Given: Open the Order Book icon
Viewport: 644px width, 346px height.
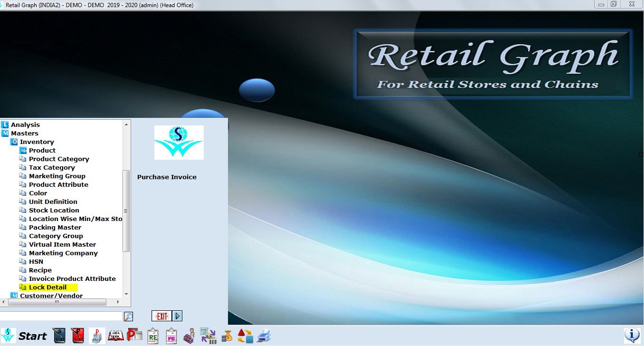Looking at the screenshot, I should tap(116, 336).
